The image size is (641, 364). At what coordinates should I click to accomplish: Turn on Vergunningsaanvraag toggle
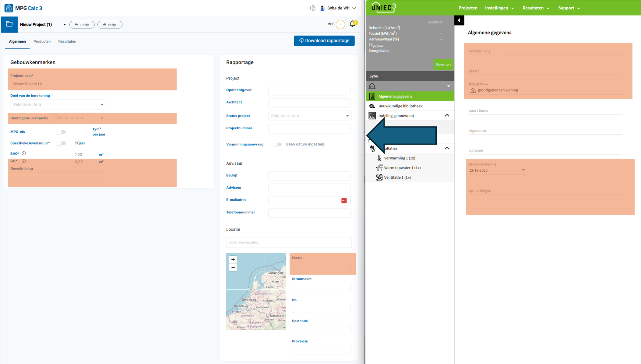coord(277,145)
